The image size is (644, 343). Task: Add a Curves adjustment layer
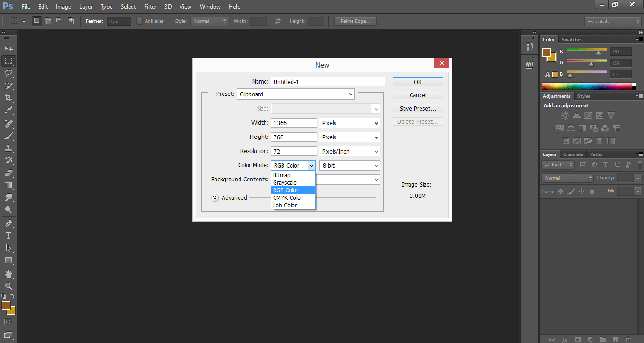click(x=588, y=115)
